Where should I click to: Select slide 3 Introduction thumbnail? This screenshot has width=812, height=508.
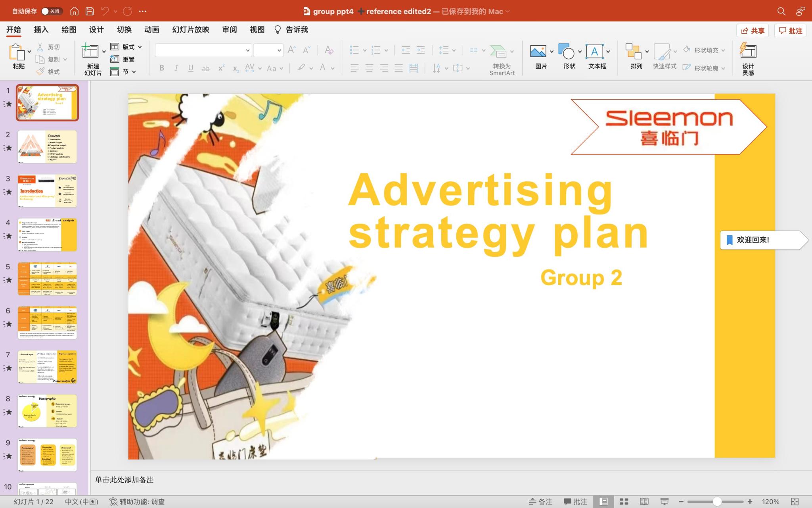click(x=47, y=190)
